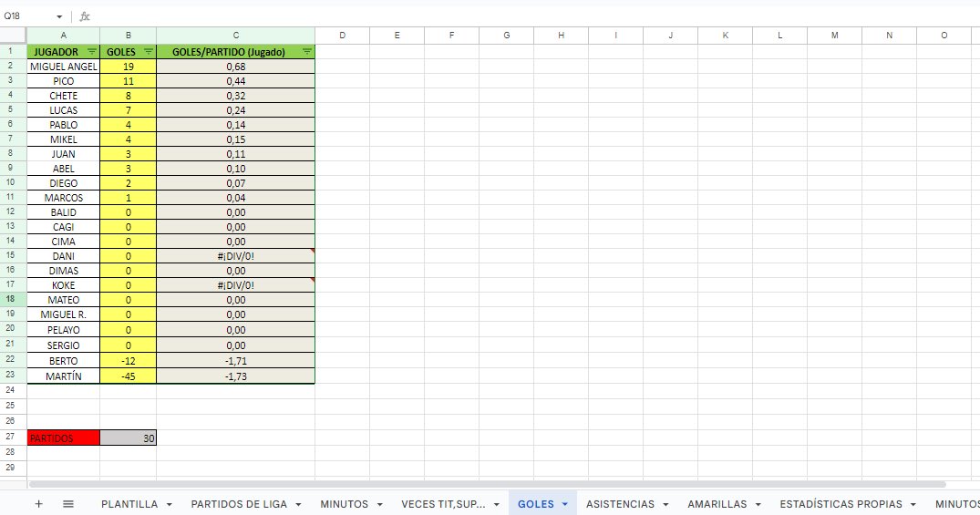Click the horizontal scrollbar
This screenshot has width=980, height=515.
487,484
